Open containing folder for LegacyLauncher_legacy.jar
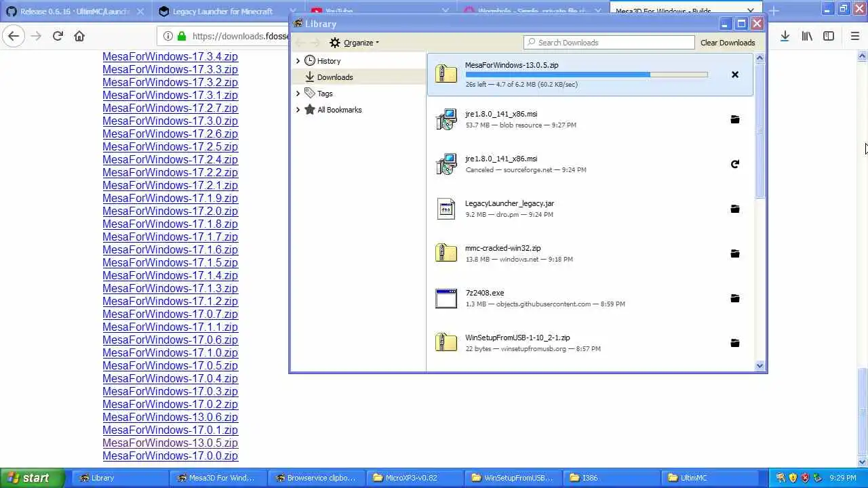Image resolution: width=868 pixels, height=488 pixels. (734, 209)
